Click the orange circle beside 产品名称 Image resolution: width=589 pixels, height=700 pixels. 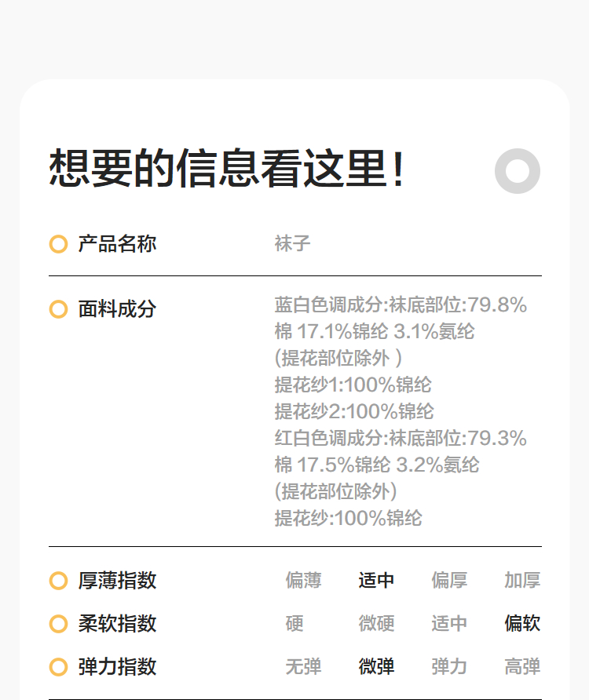click(x=58, y=244)
